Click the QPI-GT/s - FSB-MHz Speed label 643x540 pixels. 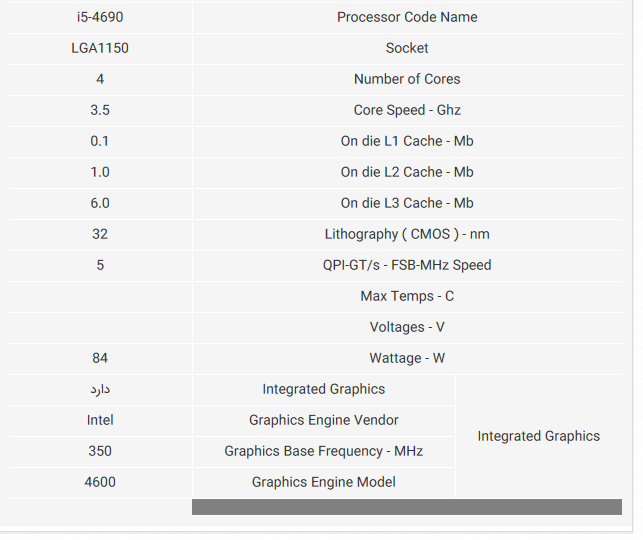point(407,265)
